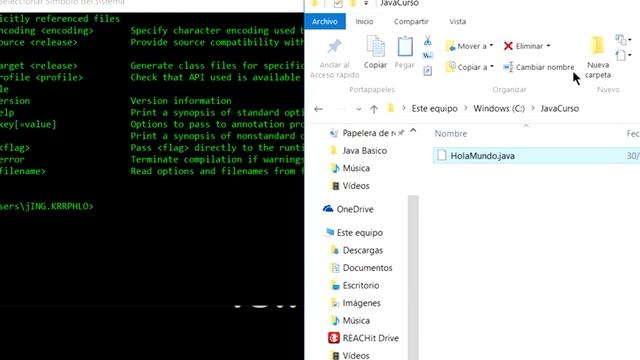Select the HolaMundo.java file
This screenshot has height=360, width=640.
tap(536, 156)
